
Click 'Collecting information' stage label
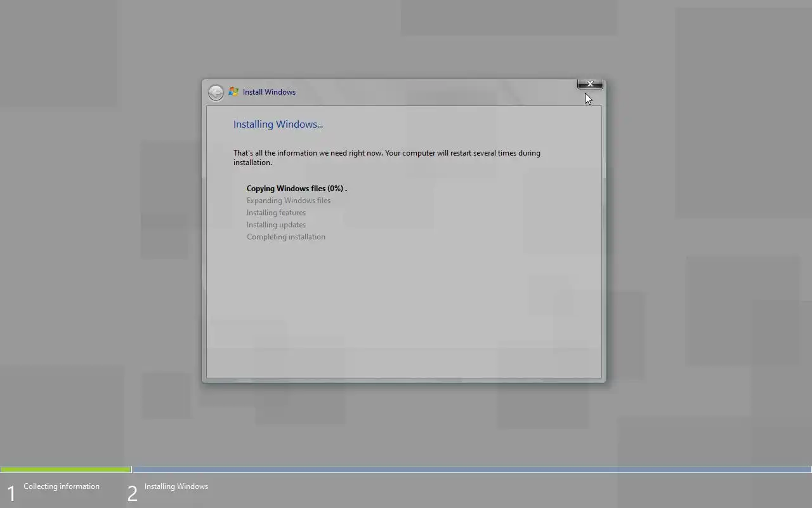pos(62,486)
